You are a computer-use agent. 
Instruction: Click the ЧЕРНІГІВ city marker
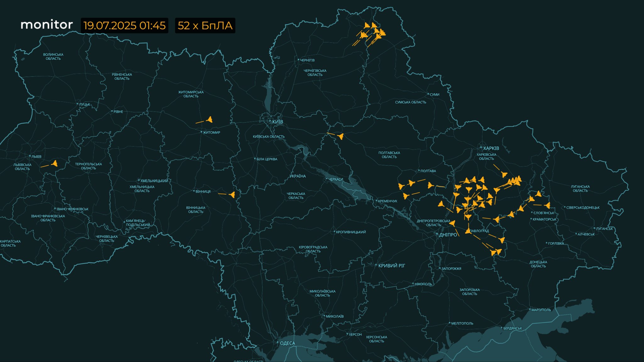(x=298, y=60)
